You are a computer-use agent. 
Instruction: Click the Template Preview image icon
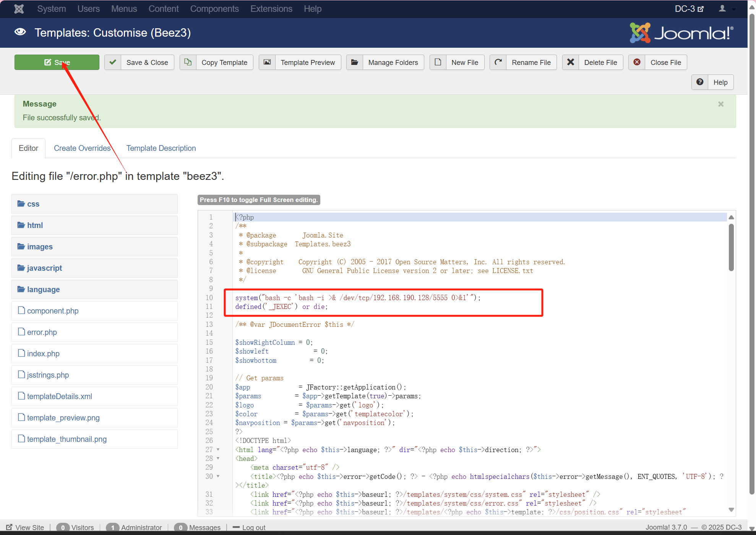pos(267,62)
